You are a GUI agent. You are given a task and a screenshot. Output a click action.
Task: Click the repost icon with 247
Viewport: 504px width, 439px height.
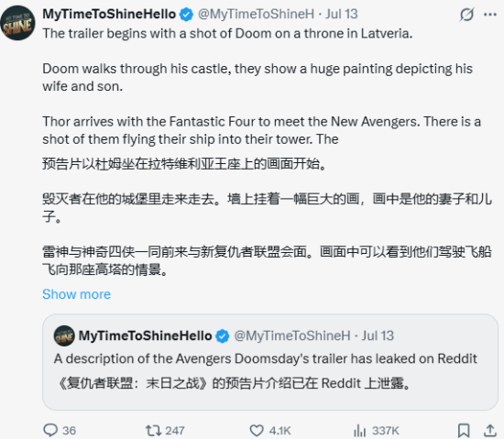point(153,431)
